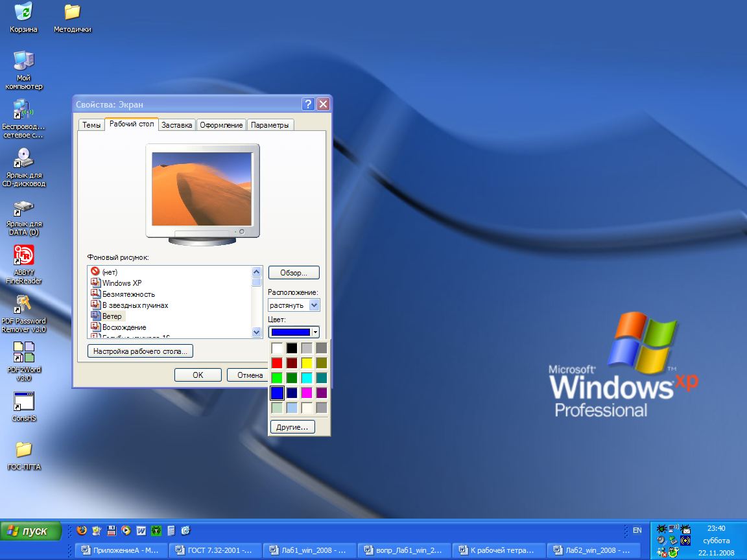Pick the white color swatch
This screenshot has height=560, width=747.
click(x=277, y=348)
